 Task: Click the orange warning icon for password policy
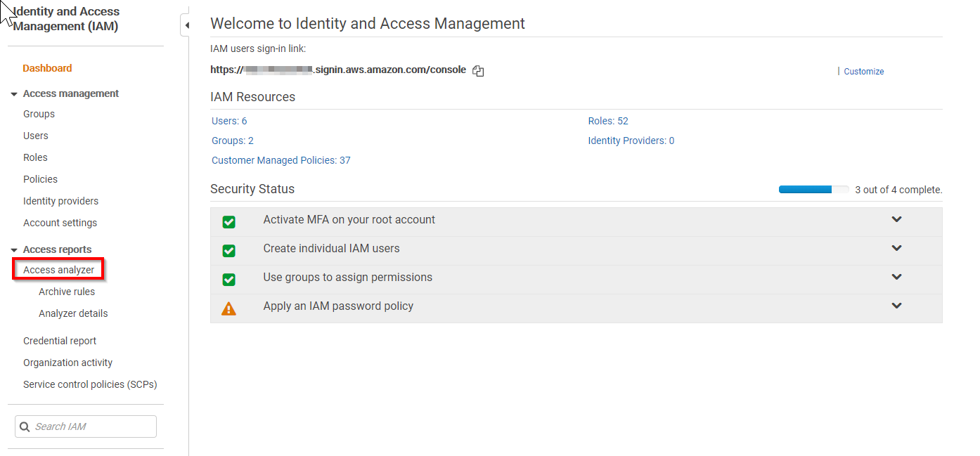coord(228,308)
